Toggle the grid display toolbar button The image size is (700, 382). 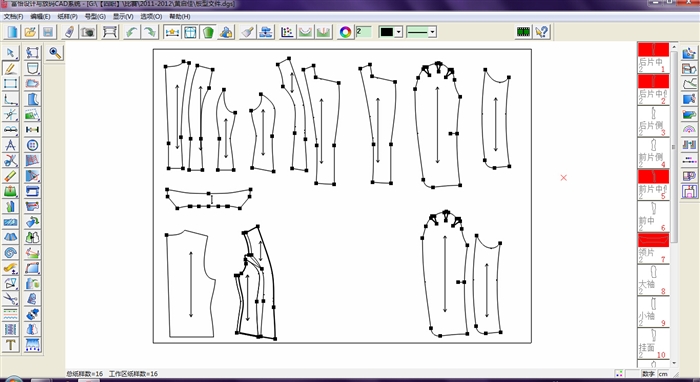point(190,32)
